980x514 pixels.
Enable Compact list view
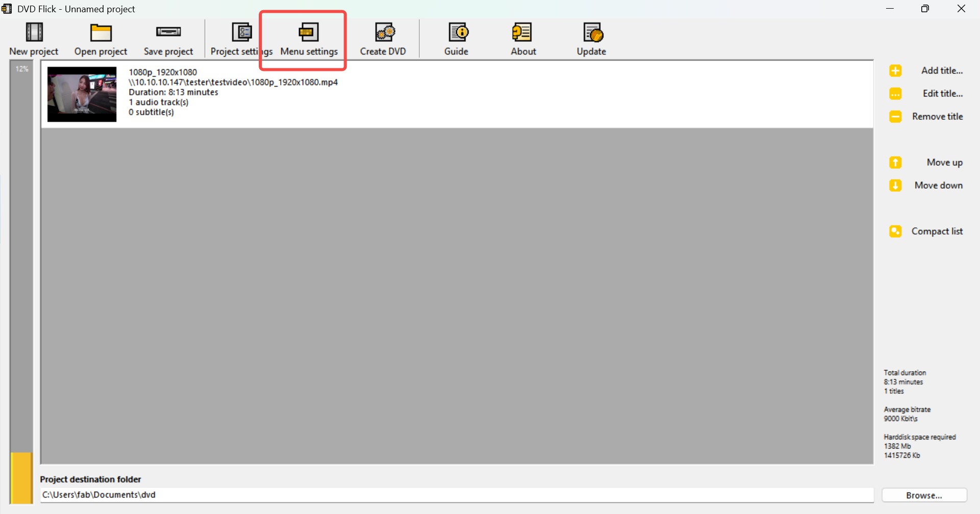[937, 231]
